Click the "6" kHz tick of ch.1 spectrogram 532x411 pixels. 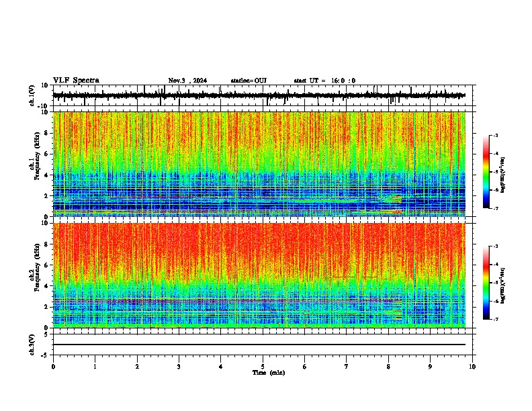[x=46, y=154]
